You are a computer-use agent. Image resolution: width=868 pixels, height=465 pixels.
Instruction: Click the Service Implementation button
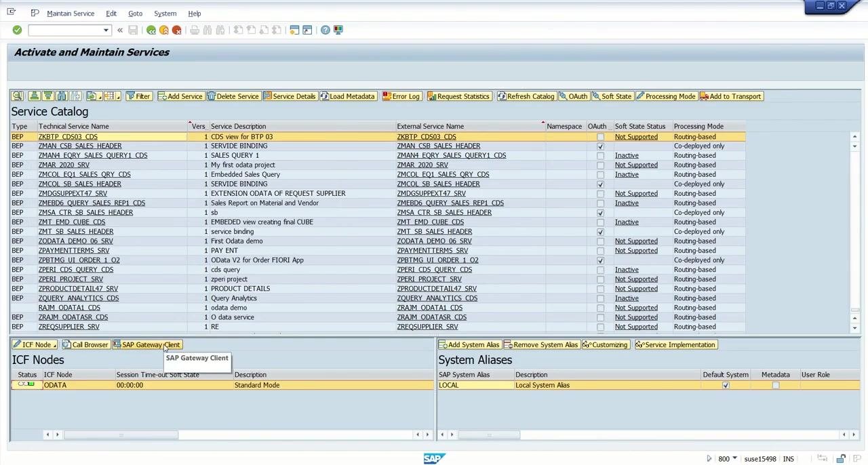[675, 344]
